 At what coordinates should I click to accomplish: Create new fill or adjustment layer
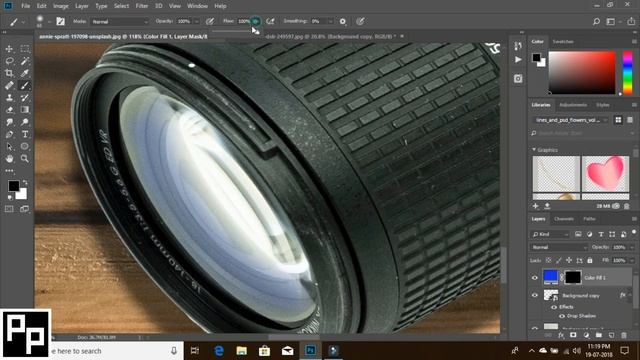tap(586, 335)
